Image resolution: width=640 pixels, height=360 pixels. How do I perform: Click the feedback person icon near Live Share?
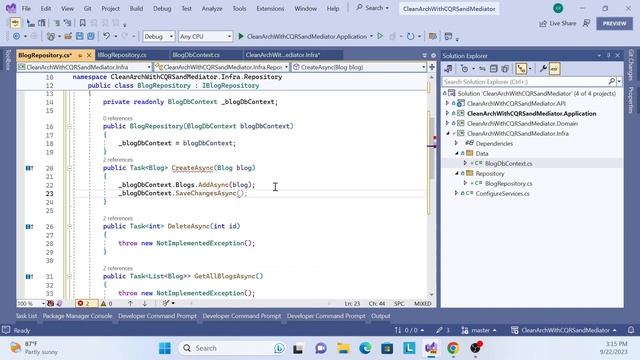pyautogui.click(x=587, y=24)
